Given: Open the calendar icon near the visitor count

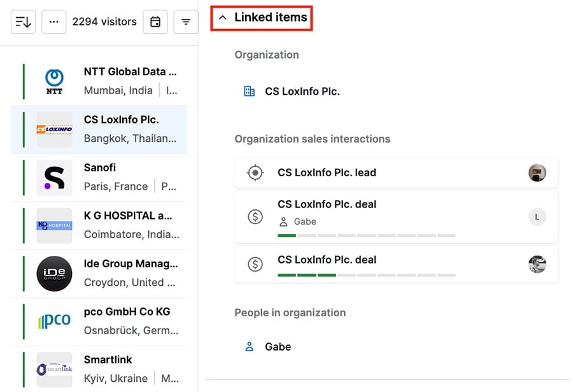Looking at the screenshot, I should click(x=155, y=21).
